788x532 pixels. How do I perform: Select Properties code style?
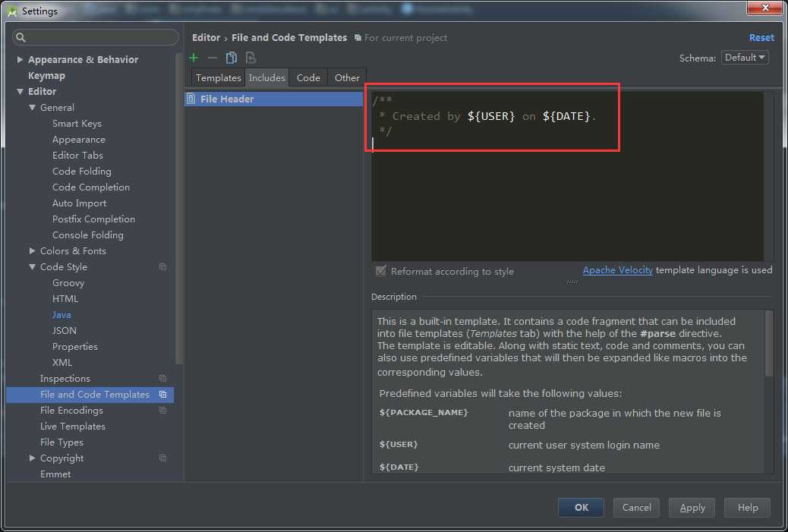tap(75, 347)
